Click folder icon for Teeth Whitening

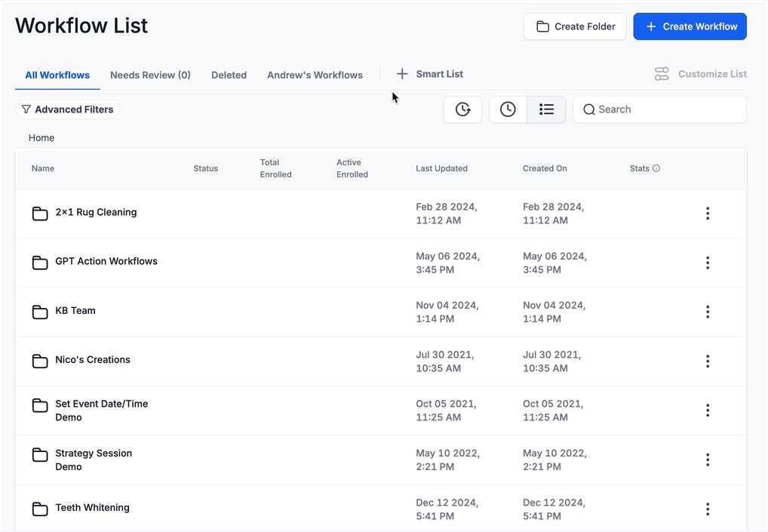click(40, 509)
